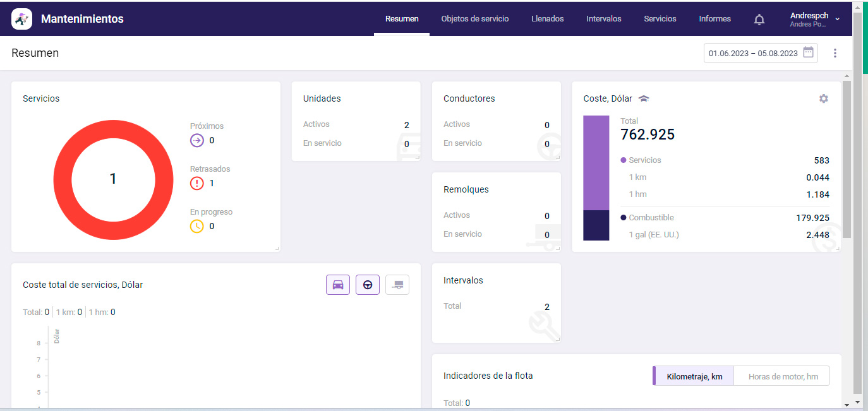Click the Servicios card title
868x411 pixels.
(x=41, y=98)
